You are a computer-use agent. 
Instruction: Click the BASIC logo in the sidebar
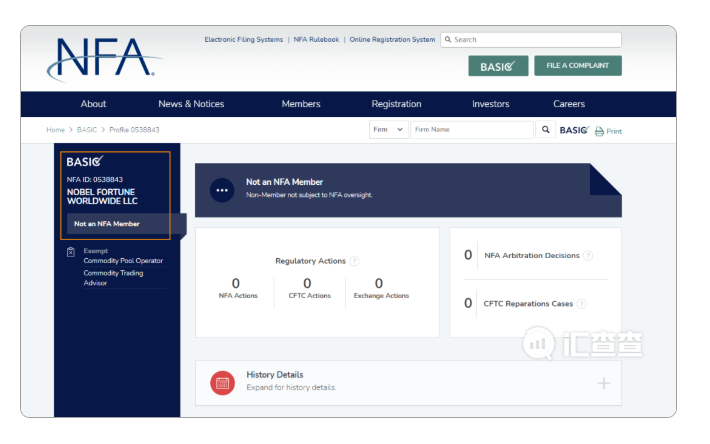pos(85,161)
